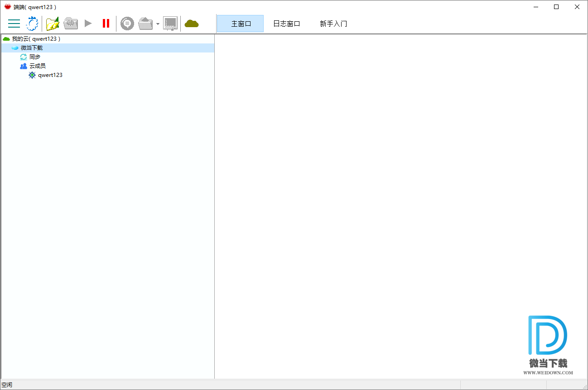This screenshot has height=390, width=588.
Task: Select the 同步 tree item
Action: pos(35,57)
